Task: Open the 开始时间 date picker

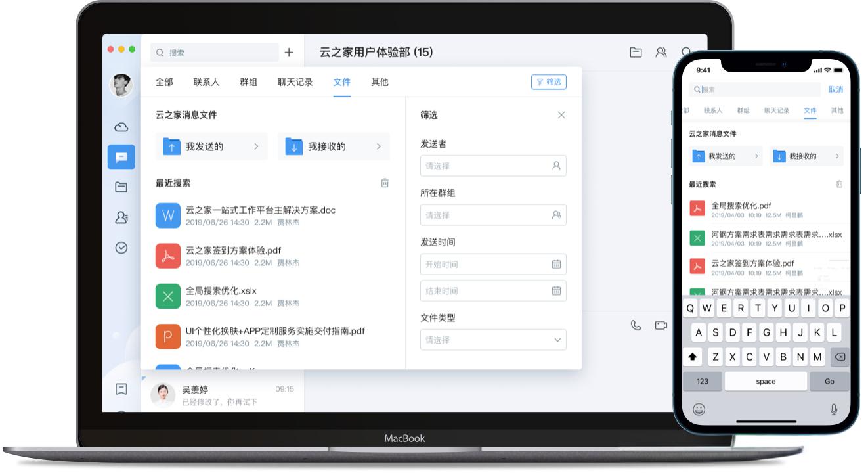Action: click(x=493, y=264)
